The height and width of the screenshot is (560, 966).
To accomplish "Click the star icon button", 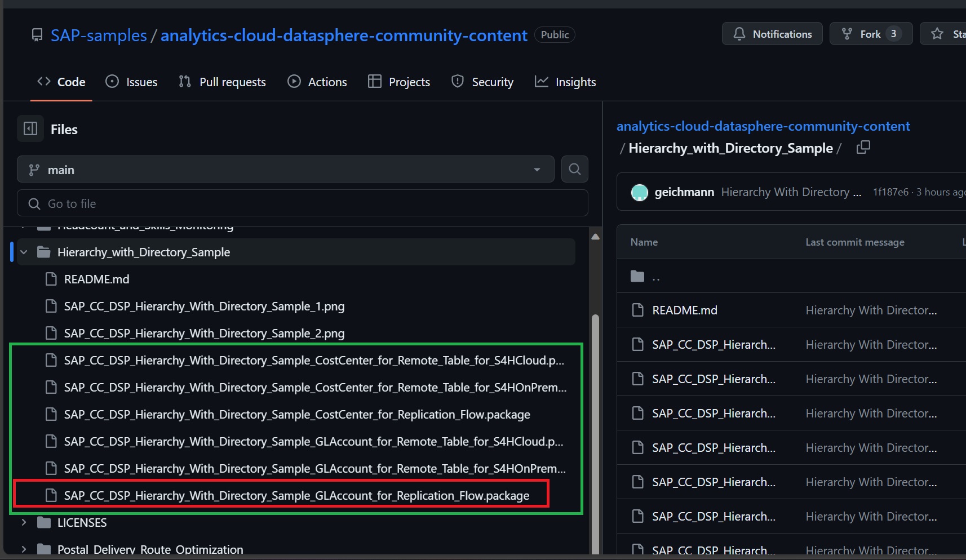I will click(x=937, y=34).
